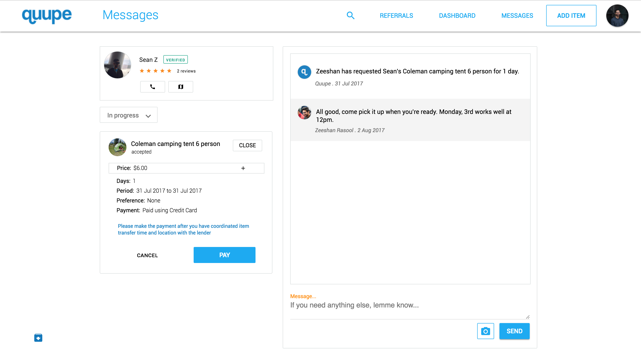Click the five-star rating for Sean Z
Image resolution: width=641 pixels, height=364 pixels.
point(155,71)
